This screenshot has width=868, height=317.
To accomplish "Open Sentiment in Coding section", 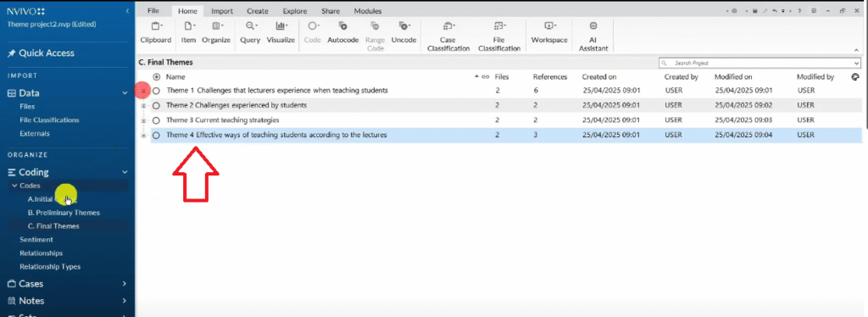I will 36,240.
